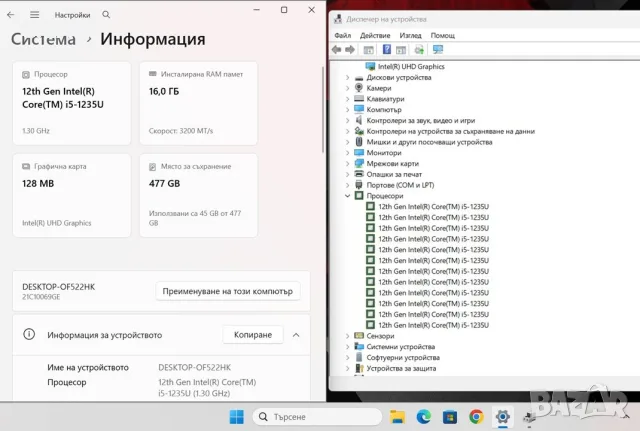The height and width of the screenshot is (431, 640).
Task: Click the info icon beside Информация за устройството
Action: tap(29, 334)
